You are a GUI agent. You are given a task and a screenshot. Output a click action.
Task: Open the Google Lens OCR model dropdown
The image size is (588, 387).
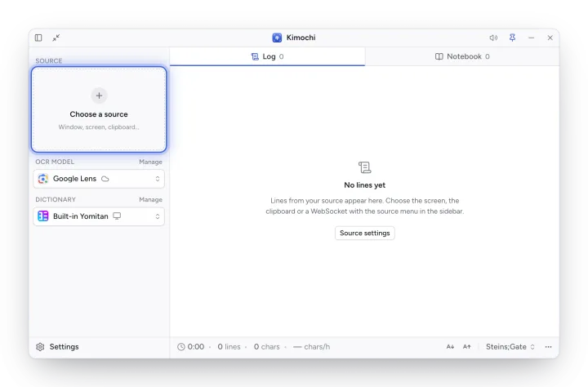(x=99, y=179)
